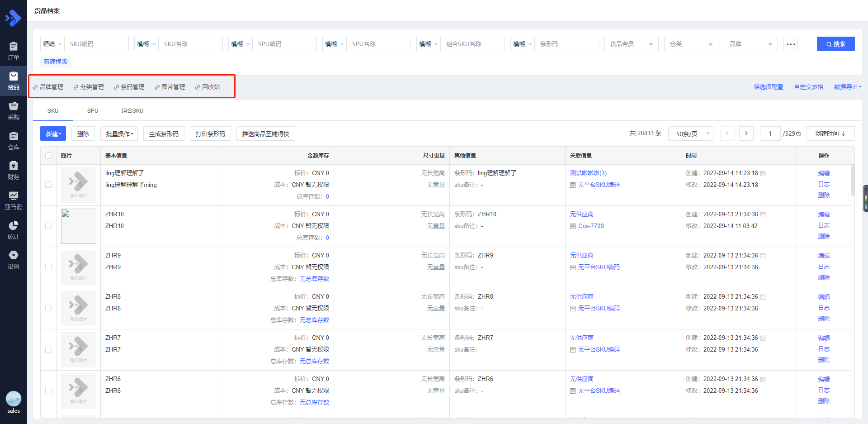Click the calendar icon in the first row's created time
This screenshot has width=868, height=424.
tap(763, 173)
